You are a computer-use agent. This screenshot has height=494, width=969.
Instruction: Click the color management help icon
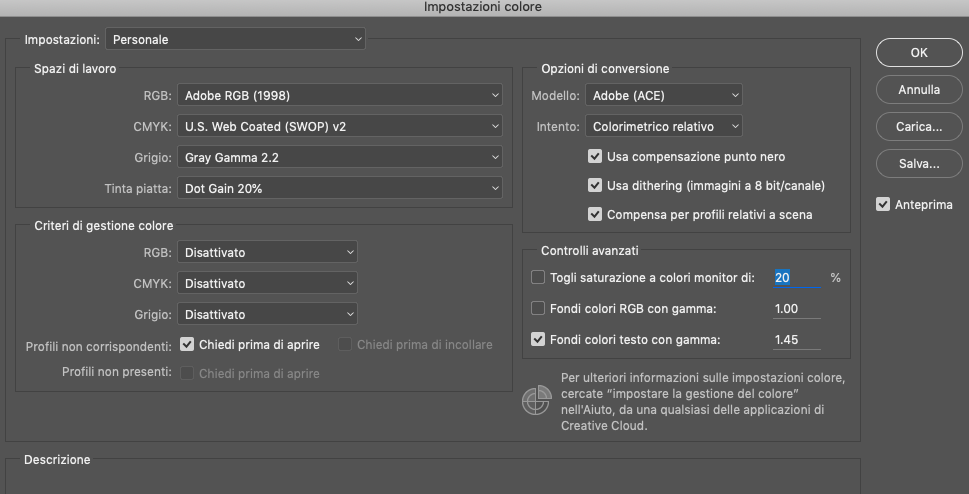[536, 400]
